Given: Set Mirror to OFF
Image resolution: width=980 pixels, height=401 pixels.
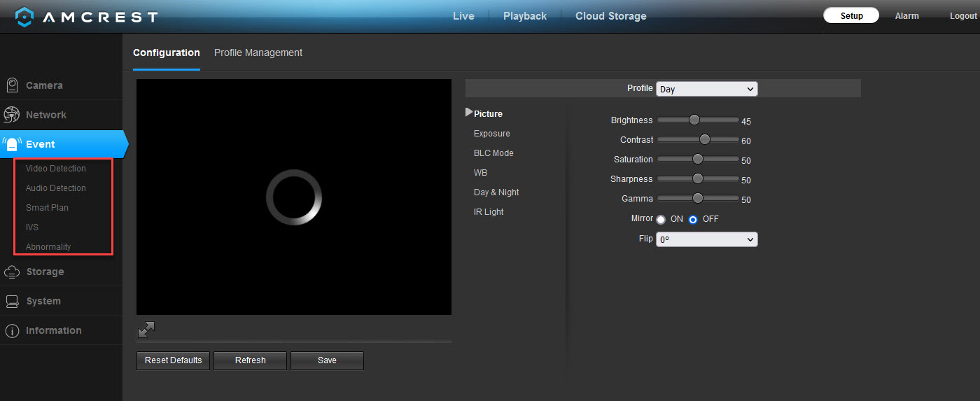Looking at the screenshot, I should pyautogui.click(x=693, y=220).
